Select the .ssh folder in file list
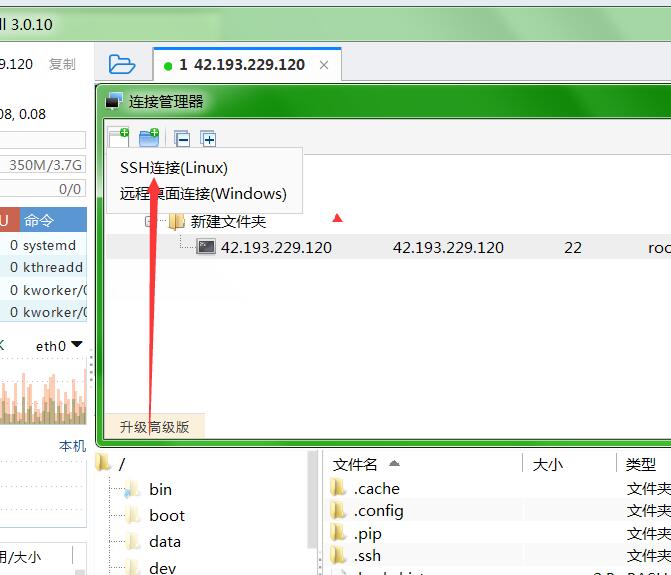Screen dimensions: 671x575 tap(367, 555)
